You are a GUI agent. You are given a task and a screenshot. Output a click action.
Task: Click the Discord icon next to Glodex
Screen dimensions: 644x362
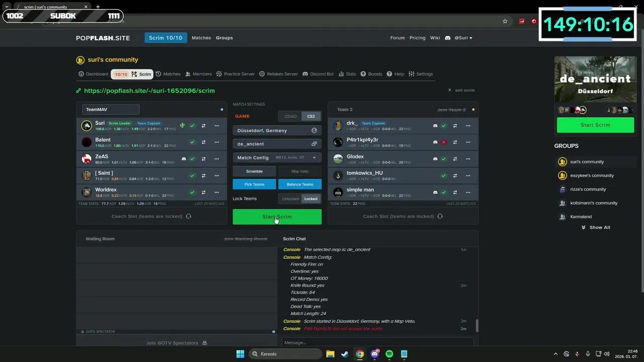pyautogui.click(x=435, y=159)
